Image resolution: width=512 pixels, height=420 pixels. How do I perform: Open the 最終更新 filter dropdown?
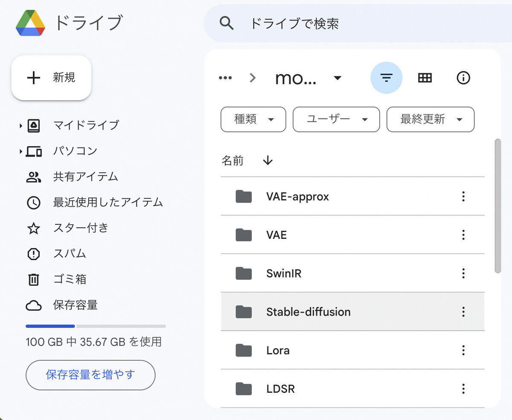pyautogui.click(x=430, y=119)
